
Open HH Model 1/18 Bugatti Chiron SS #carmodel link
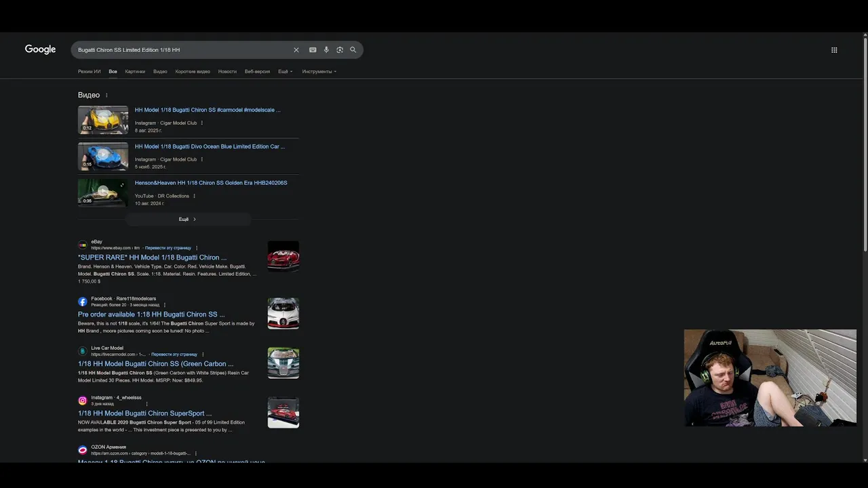click(x=208, y=110)
